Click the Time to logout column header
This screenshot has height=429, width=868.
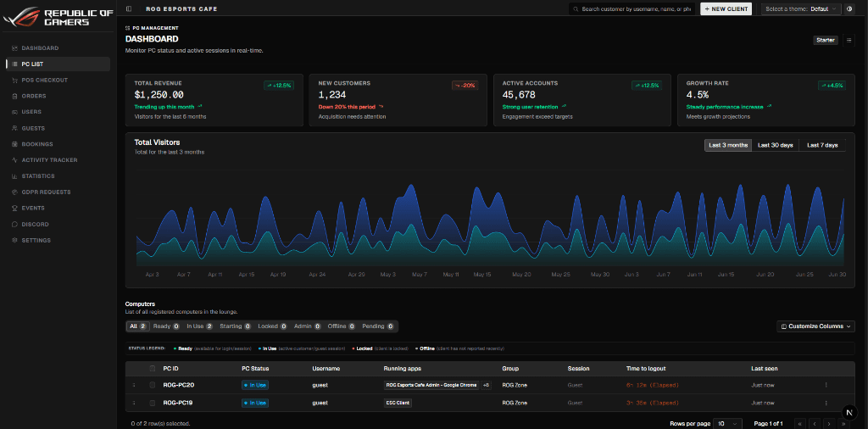tap(645, 368)
